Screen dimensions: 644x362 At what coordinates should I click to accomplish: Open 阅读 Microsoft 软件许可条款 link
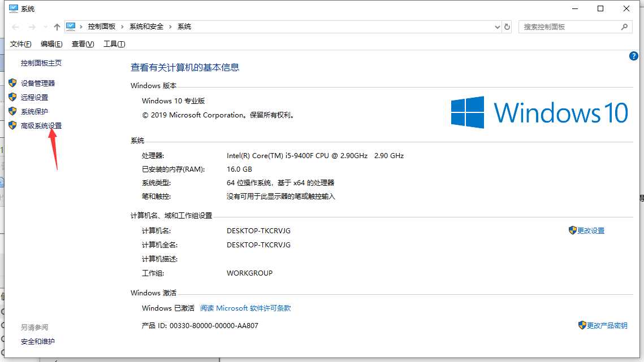point(245,308)
